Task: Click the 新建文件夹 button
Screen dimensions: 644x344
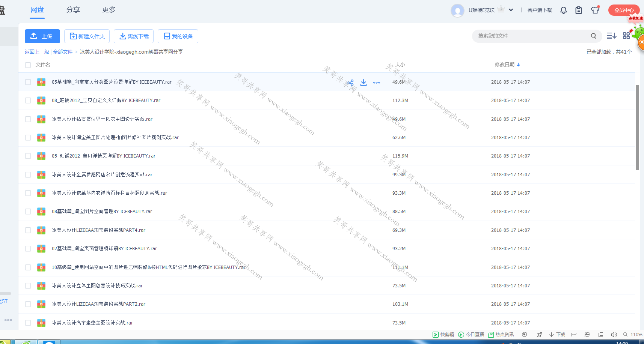Action: pos(87,36)
